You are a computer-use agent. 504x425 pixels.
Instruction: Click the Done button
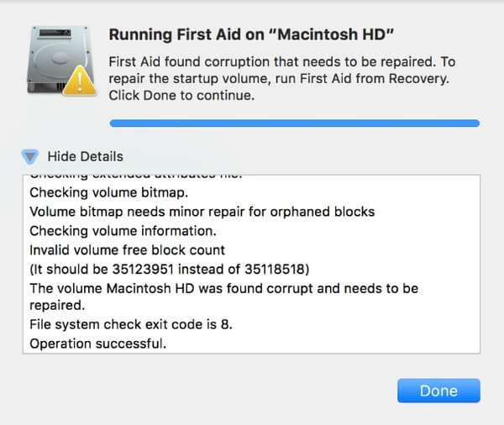pyautogui.click(x=438, y=391)
